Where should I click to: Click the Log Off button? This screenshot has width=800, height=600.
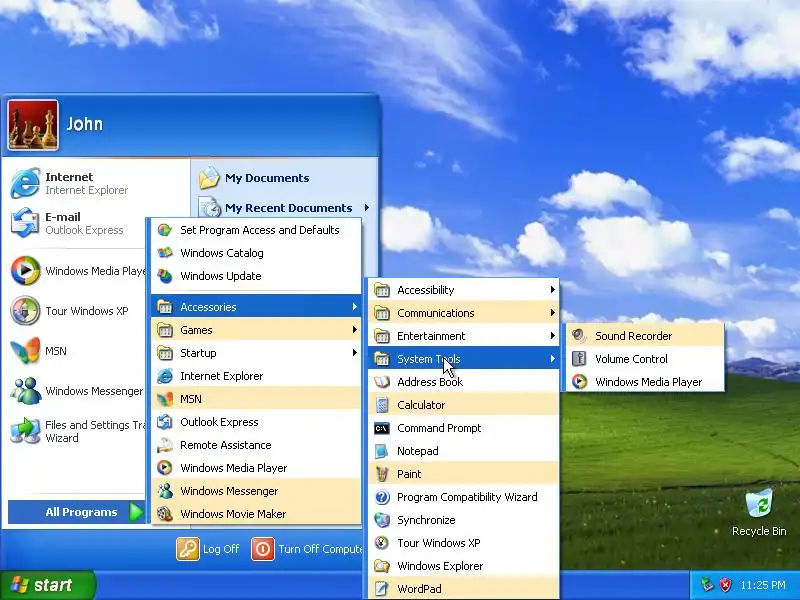pyautogui.click(x=208, y=549)
